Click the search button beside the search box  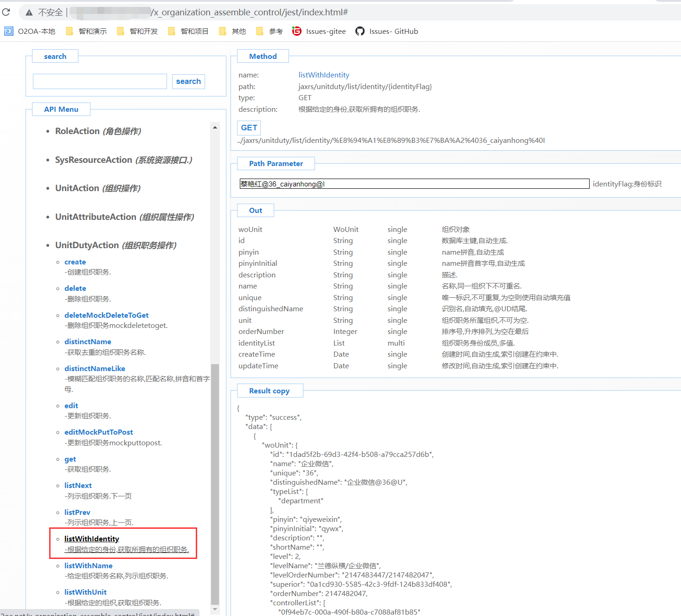click(x=188, y=82)
